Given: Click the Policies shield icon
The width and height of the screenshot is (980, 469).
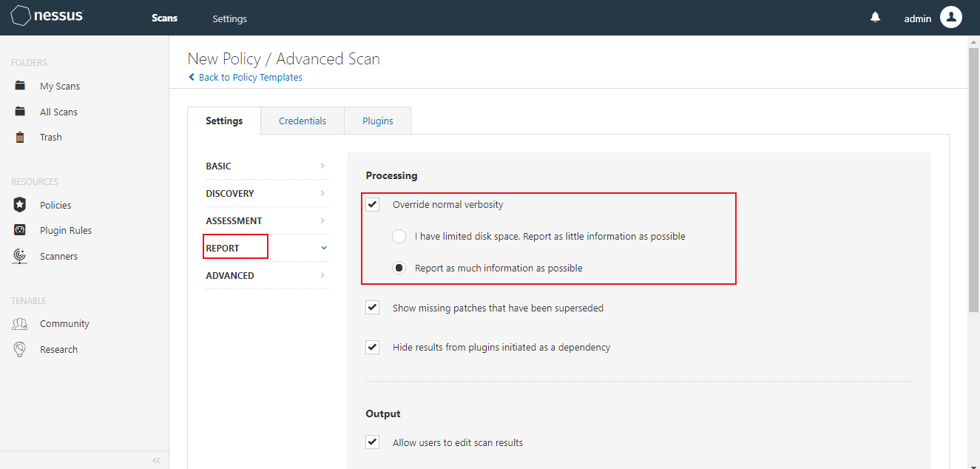Looking at the screenshot, I should pyautogui.click(x=21, y=205).
